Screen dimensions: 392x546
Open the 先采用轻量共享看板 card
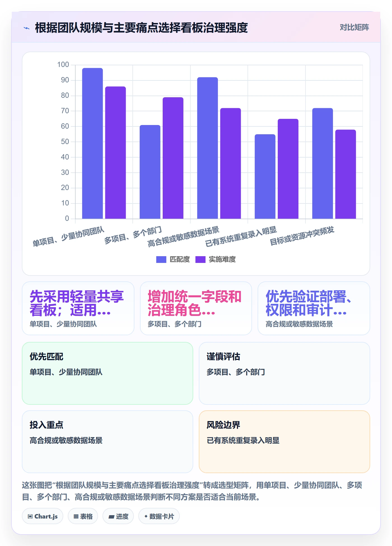coord(78,308)
